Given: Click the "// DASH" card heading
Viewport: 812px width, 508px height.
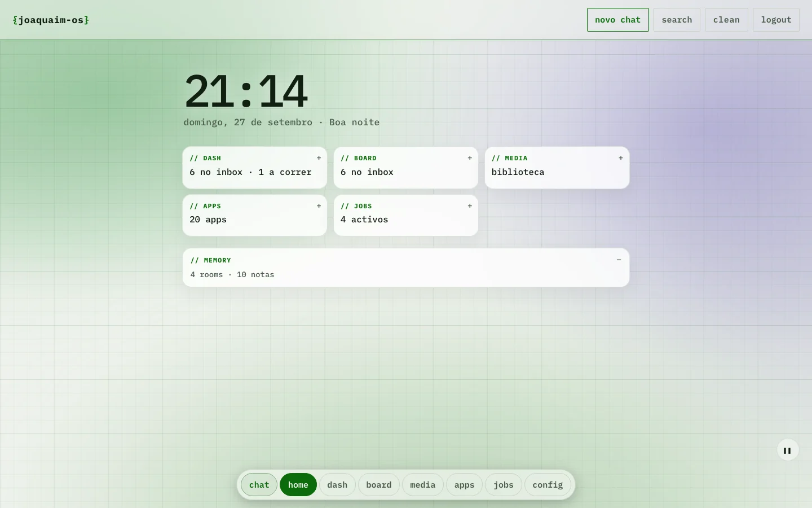Looking at the screenshot, I should pos(205,158).
